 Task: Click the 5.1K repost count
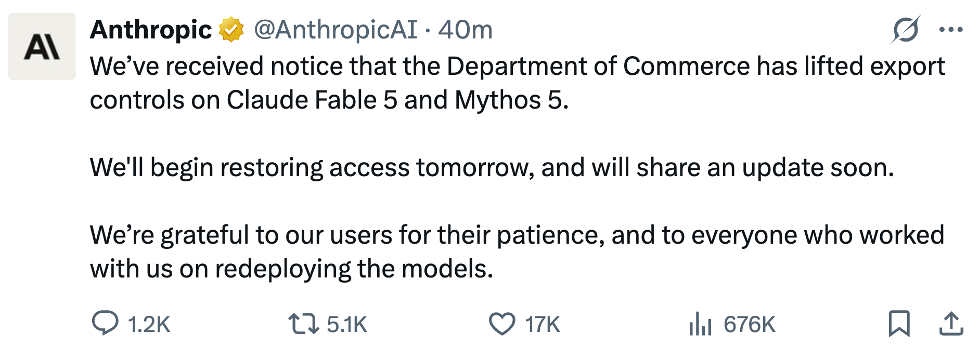point(347,324)
